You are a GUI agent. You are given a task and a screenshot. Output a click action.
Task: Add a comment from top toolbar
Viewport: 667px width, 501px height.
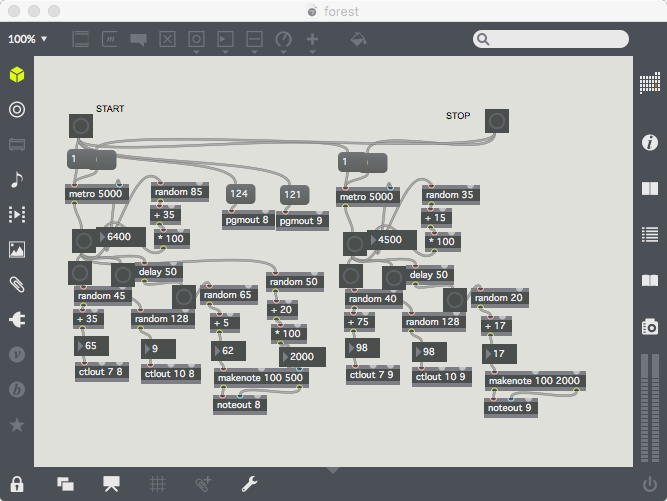(139, 40)
